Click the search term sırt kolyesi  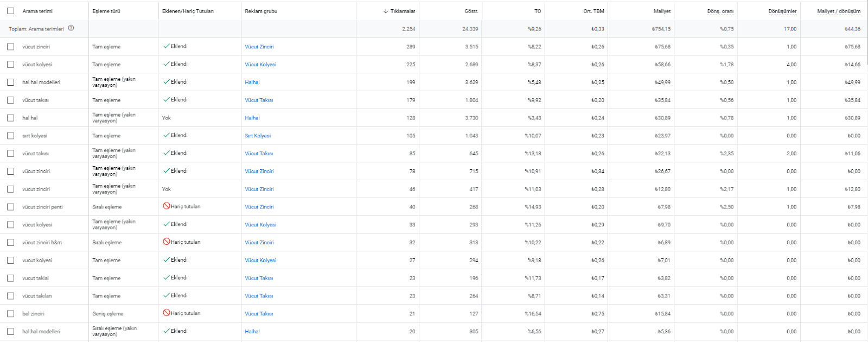tap(35, 136)
